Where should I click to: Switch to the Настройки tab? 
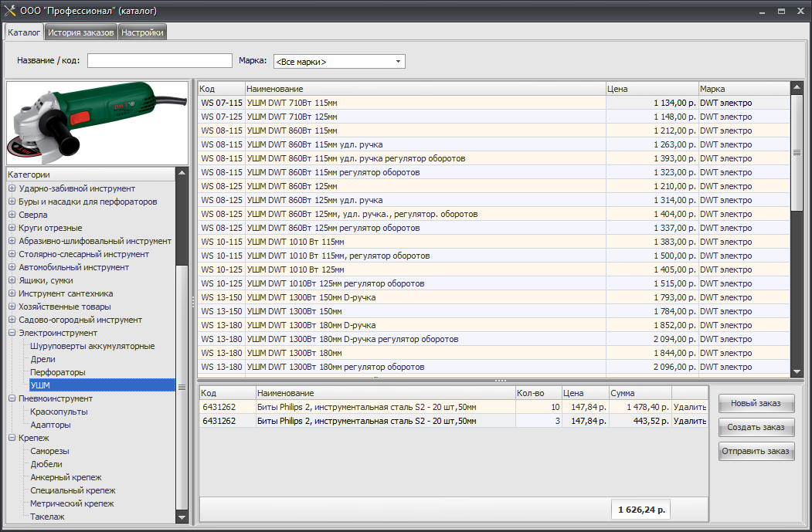pyautogui.click(x=142, y=32)
